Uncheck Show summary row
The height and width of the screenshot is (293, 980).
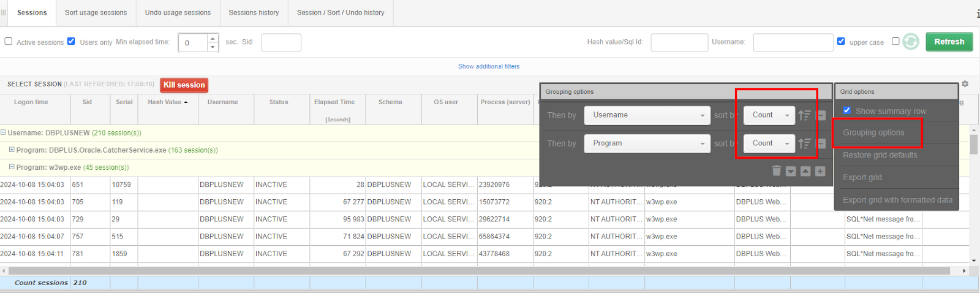(x=846, y=110)
